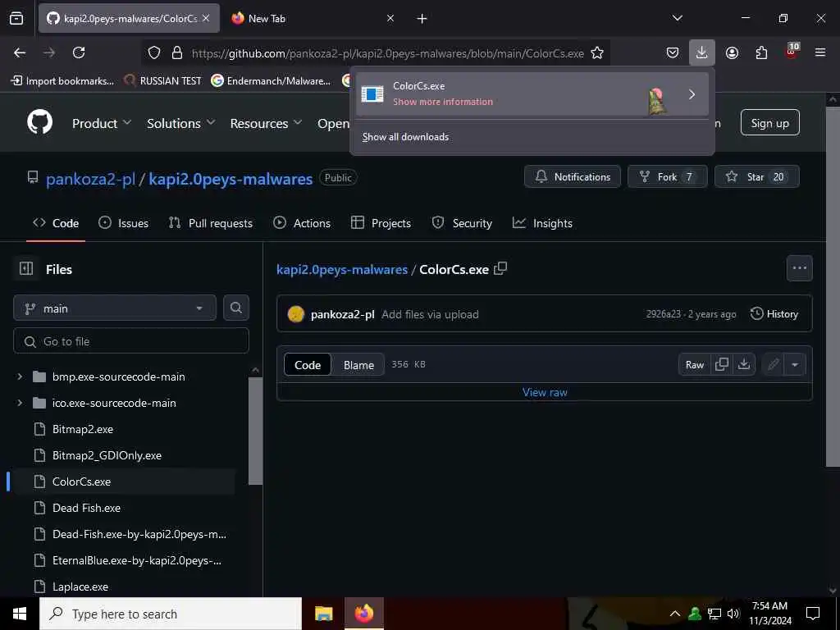Open a new tab with the plus icon
840x630 pixels.
pos(422,19)
